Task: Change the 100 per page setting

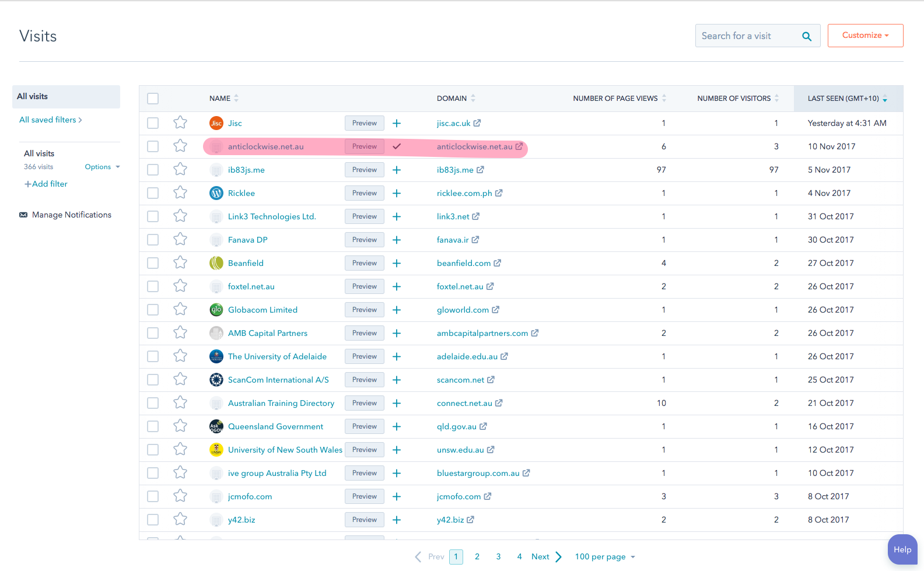Action: [x=604, y=556]
